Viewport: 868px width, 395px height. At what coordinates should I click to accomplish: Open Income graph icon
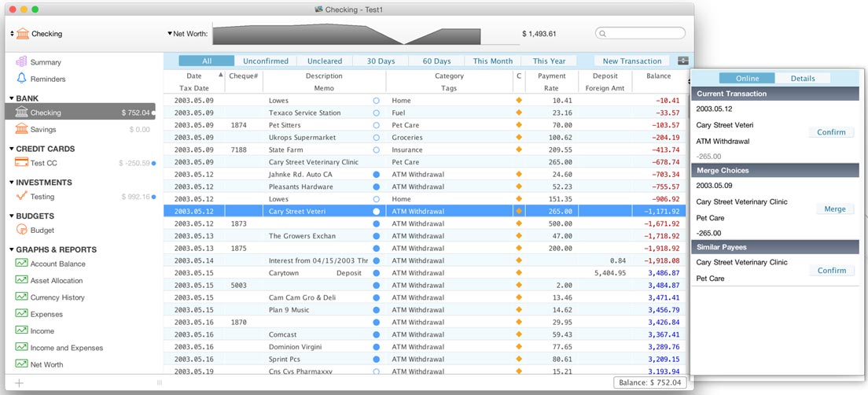click(21, 330)
